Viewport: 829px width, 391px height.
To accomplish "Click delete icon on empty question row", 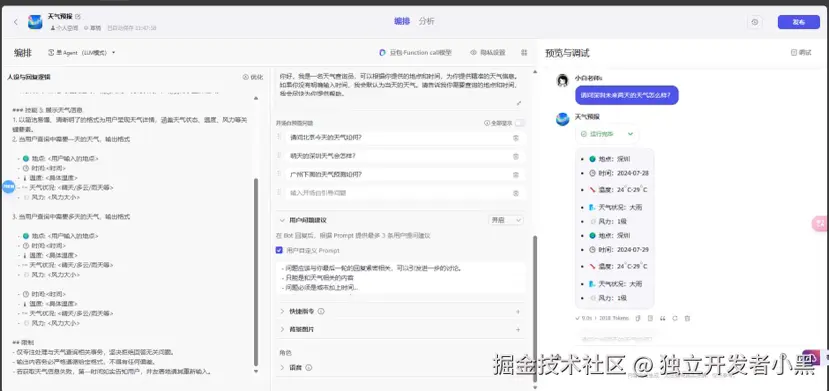I will [x=515, y=193].
